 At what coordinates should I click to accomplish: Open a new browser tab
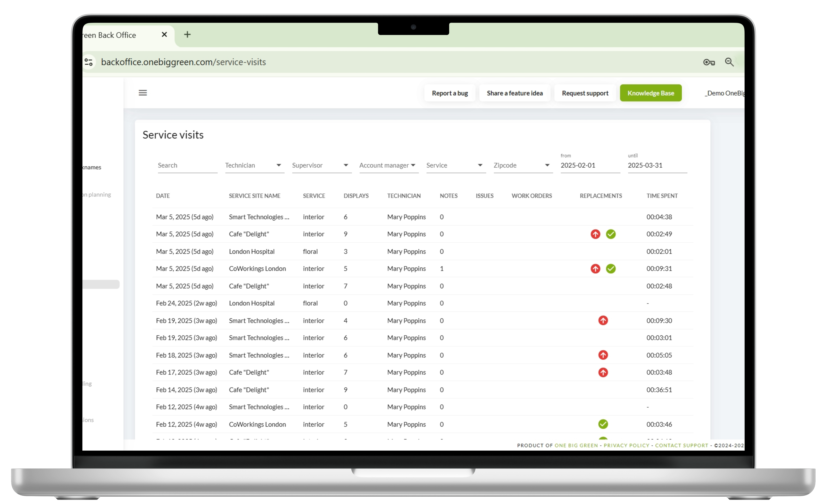pyautogui.click(x=188, y=34)
